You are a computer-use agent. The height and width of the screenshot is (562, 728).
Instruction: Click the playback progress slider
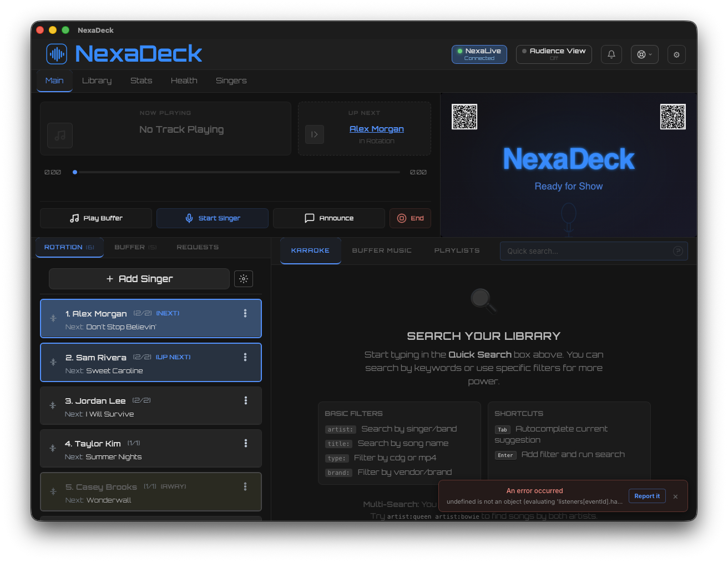coord(236,172)
